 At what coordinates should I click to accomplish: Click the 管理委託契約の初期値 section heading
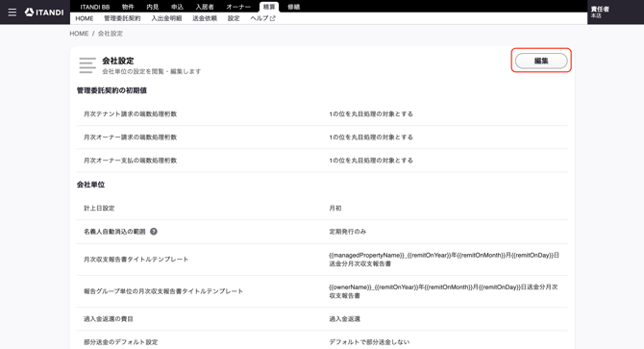click(x=111, y=90)
